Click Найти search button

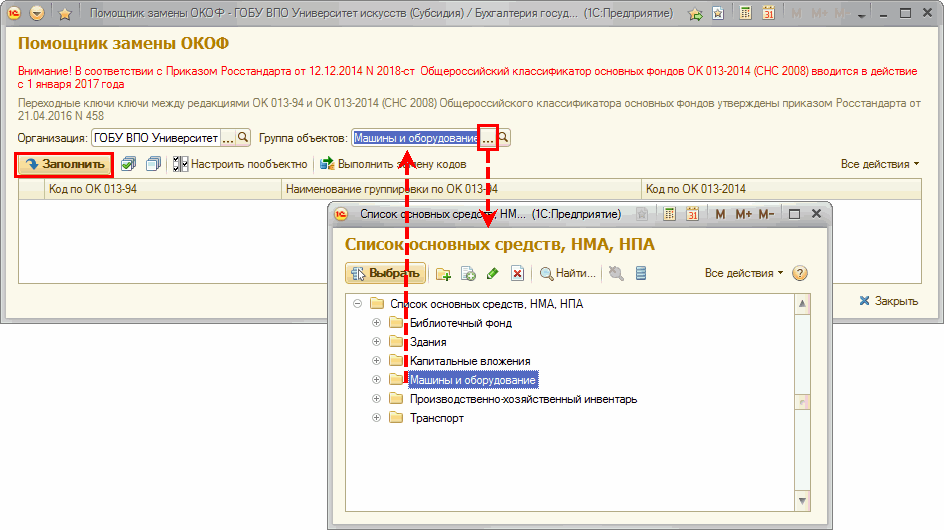[568, 273]
